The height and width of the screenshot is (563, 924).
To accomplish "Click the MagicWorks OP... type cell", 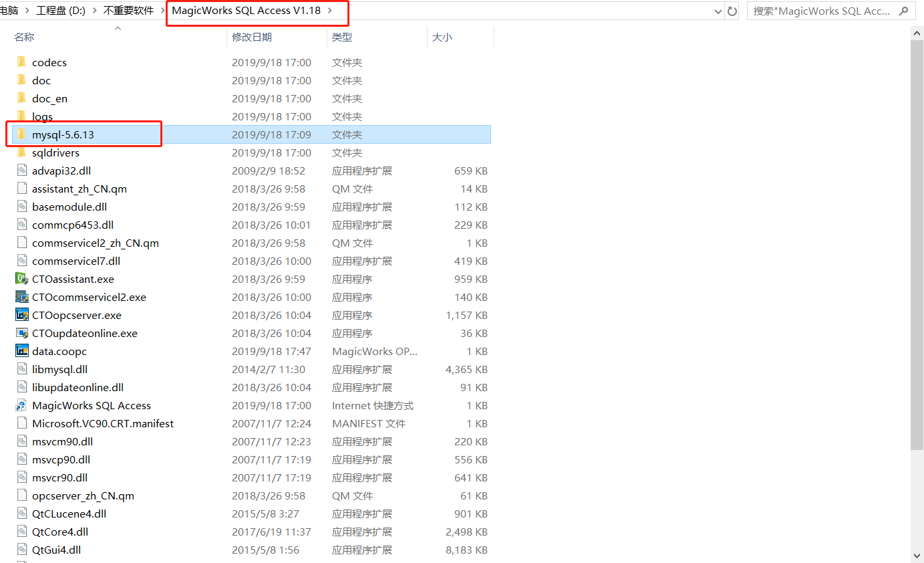I will tap(374, 351).
